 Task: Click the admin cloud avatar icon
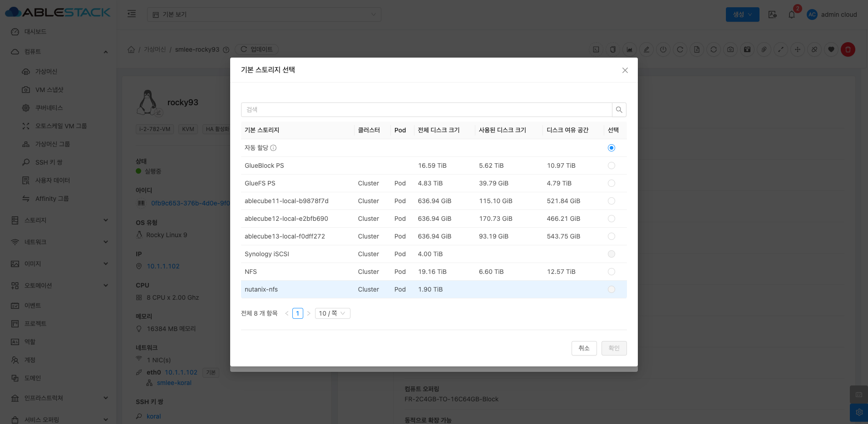tap(812, 15)
